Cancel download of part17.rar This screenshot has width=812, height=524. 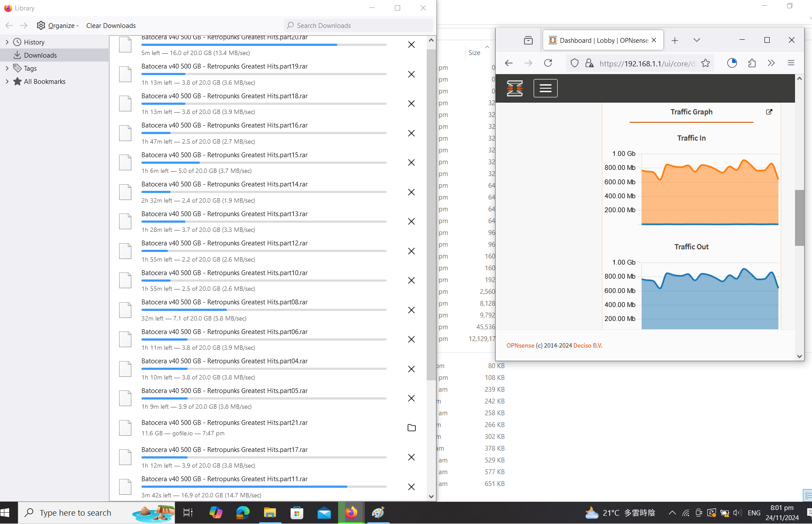[411, 457]
